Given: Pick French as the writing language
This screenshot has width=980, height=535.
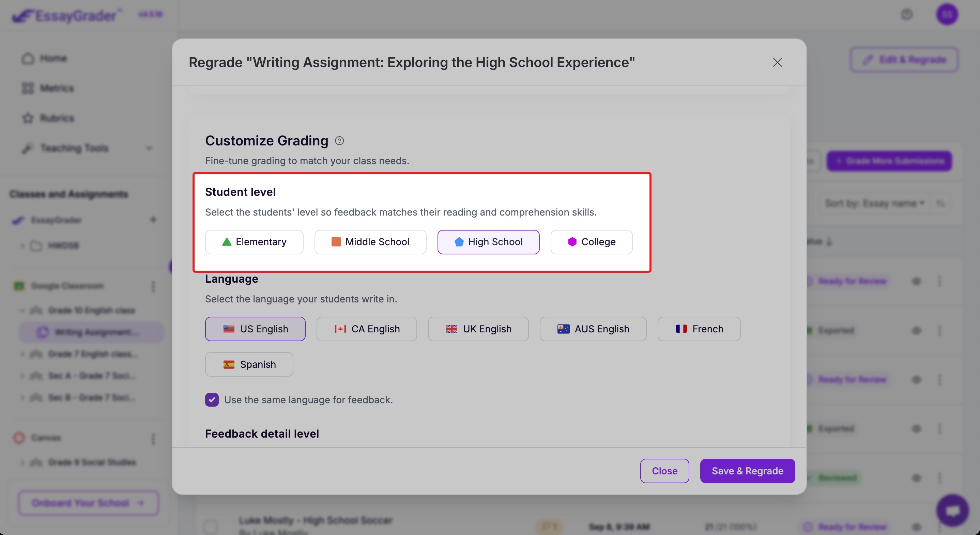Looking at the screenshot, I should pyautogui.click(x=699, y=329).
